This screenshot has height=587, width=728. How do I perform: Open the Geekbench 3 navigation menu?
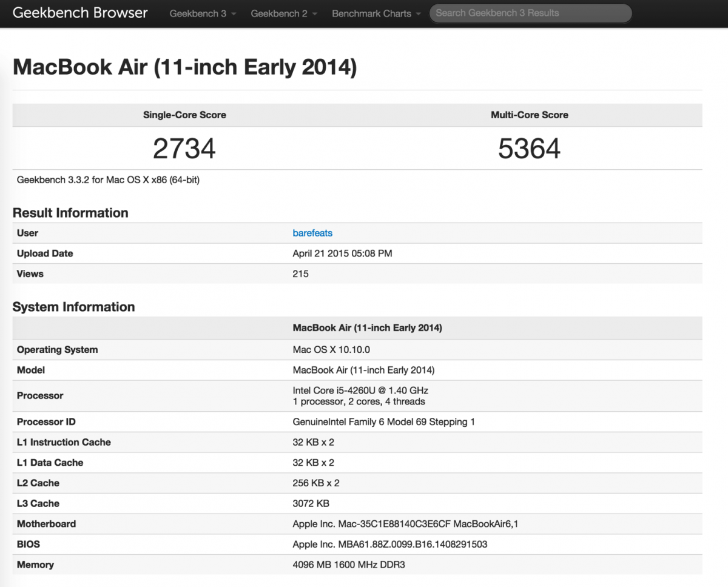(x=198, y=13)
